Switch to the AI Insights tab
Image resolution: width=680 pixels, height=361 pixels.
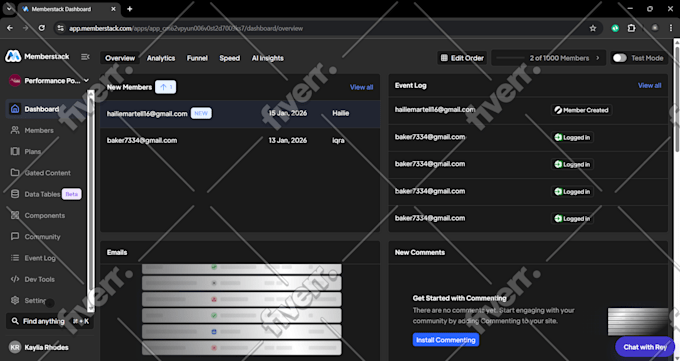[268, 58]
